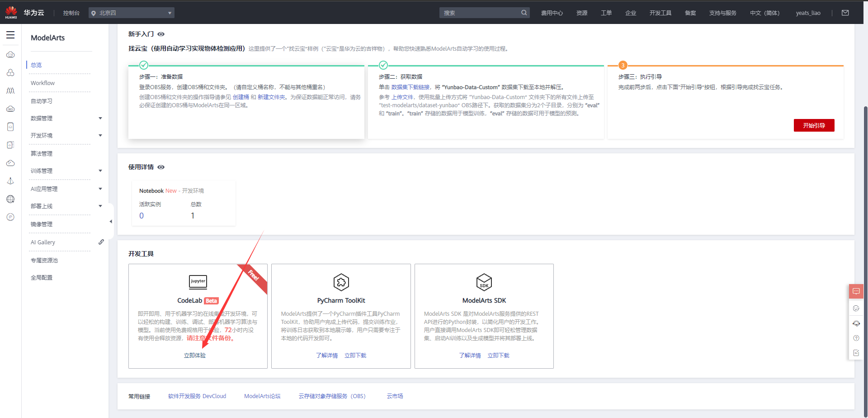Click the three-circles icon in the left rail

10,73
